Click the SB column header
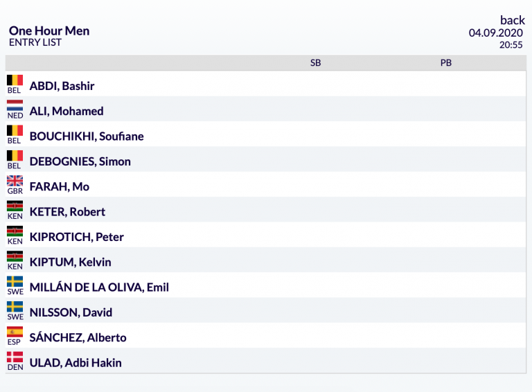Image resolution: width=532 pixels, height=392 pixels. [315, 63]
